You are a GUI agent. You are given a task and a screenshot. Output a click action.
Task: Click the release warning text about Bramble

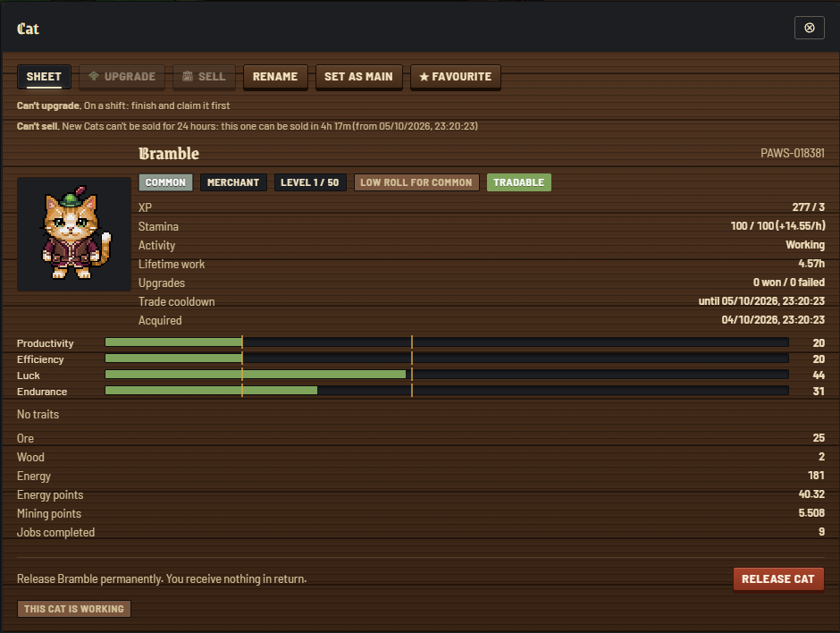(162, 578)
